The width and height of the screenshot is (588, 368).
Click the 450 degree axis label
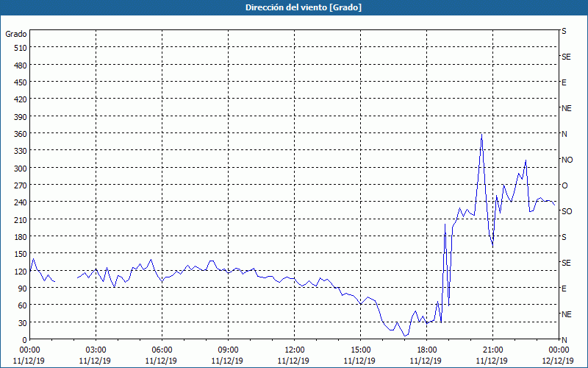21,82
